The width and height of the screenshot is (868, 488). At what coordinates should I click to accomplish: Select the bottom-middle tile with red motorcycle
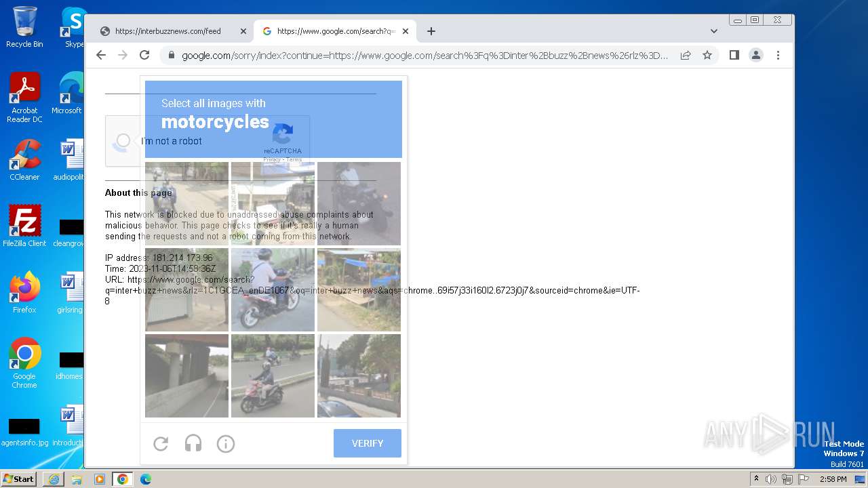[x=273, y=375]
